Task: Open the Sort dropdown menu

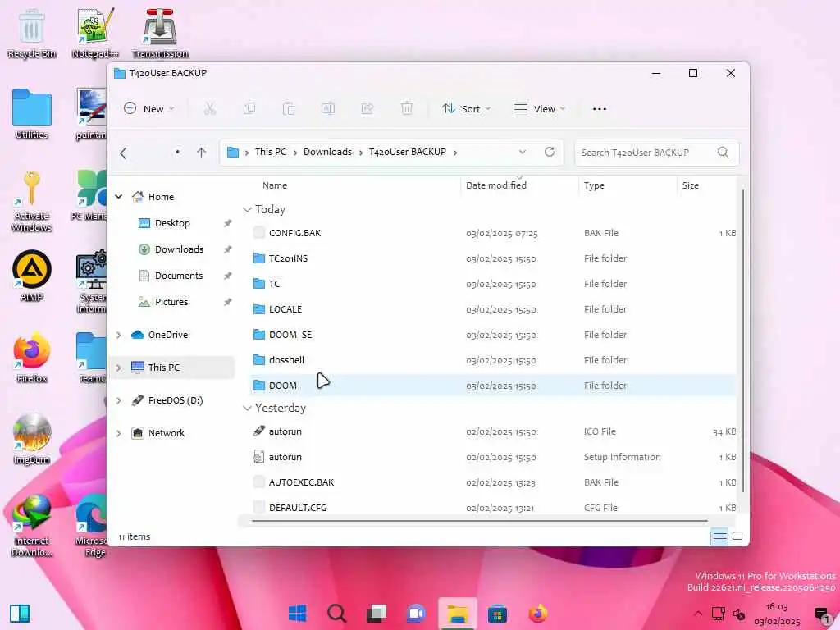Action: (466, 109)
